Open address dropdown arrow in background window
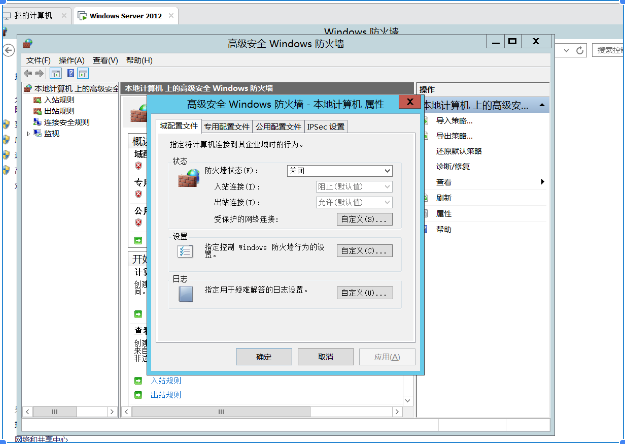 (566, 50)
